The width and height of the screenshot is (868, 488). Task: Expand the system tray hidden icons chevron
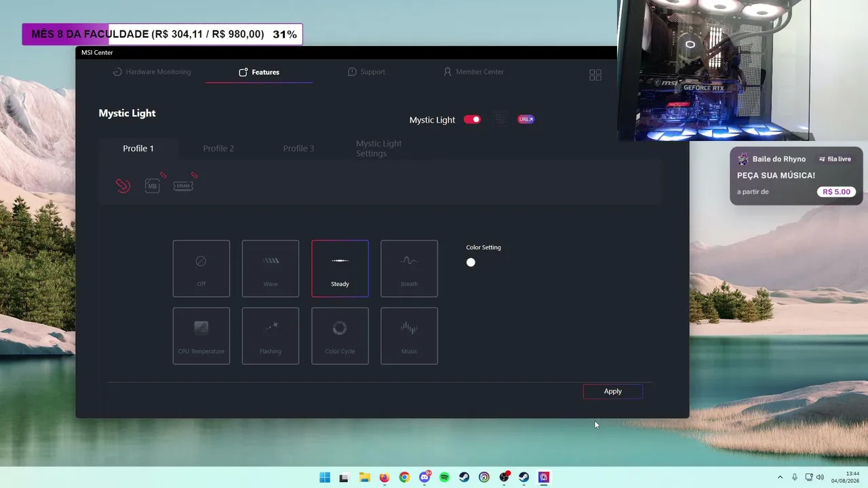tap(780, 477)
